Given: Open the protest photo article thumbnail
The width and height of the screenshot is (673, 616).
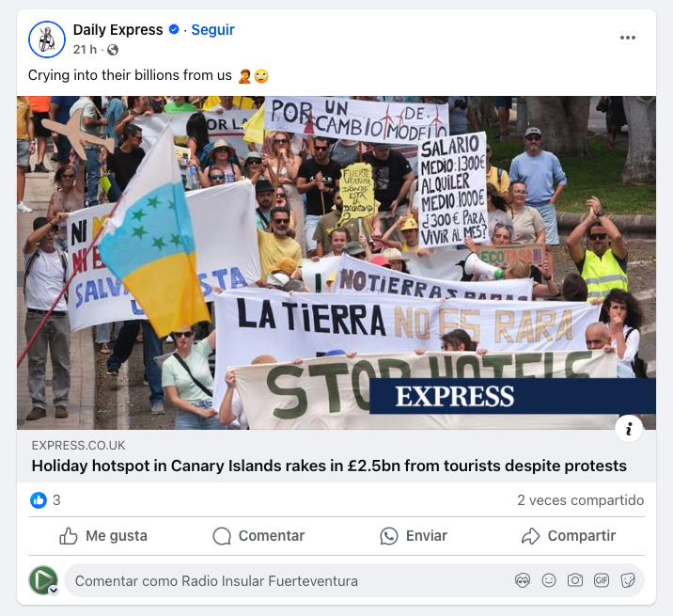Looking at the screenshot, I should (x=336, y=262).
